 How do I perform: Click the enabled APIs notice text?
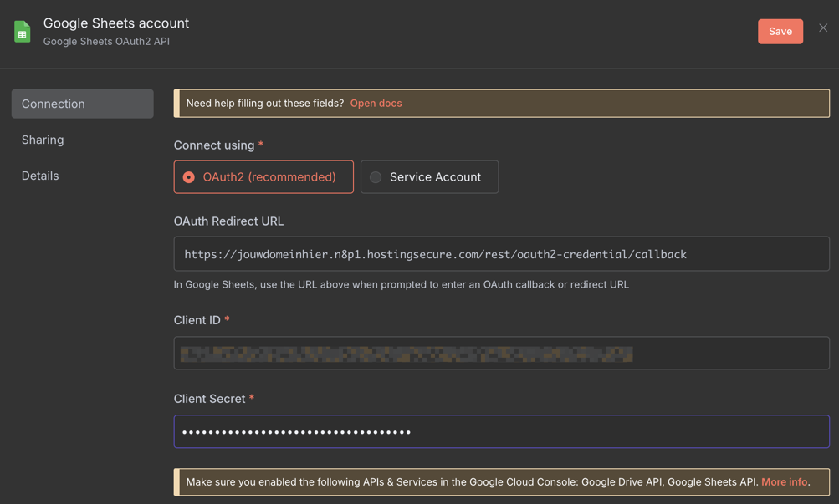coord(472,481)
